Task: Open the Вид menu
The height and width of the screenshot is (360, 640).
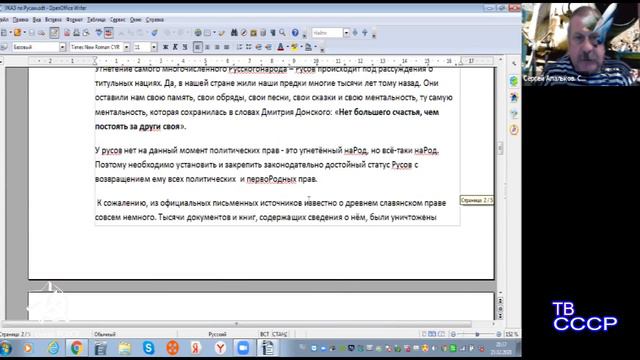Action: click(37, 20)
